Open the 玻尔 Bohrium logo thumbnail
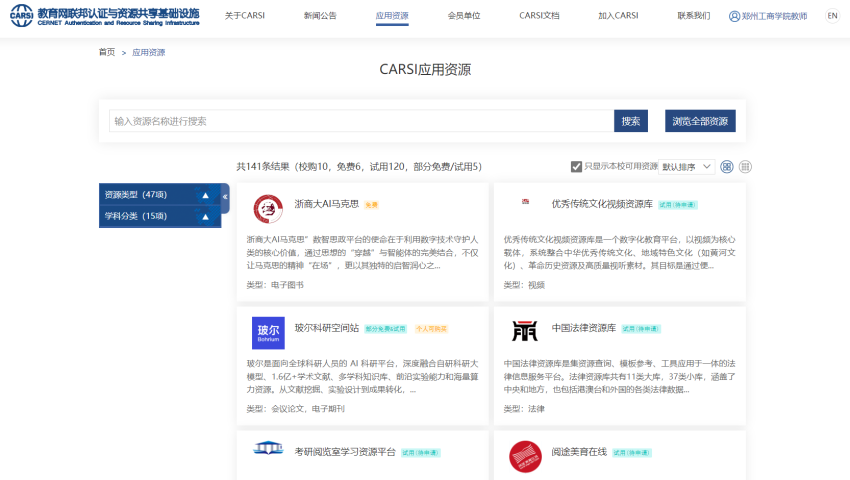Viewport: 850px width, 480px height. tap(268, 332)
